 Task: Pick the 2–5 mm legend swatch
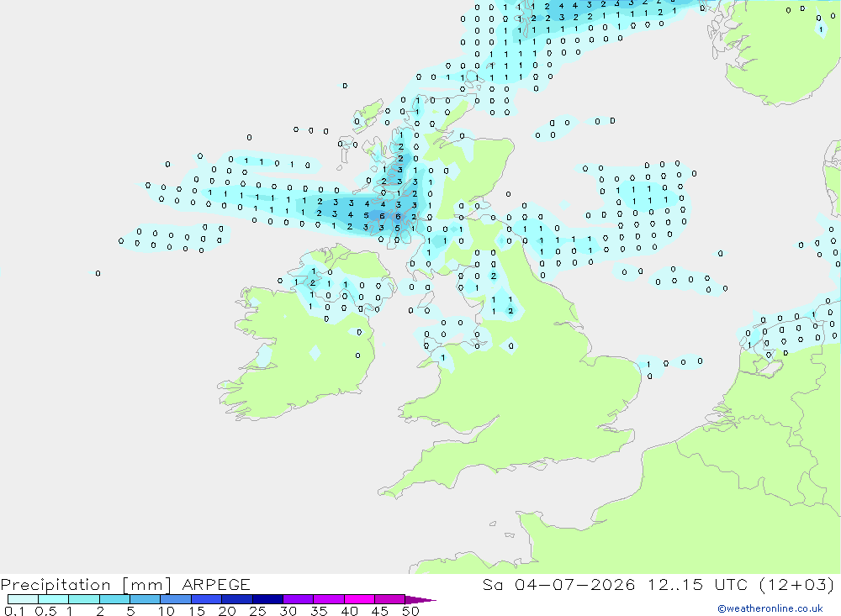click(114, 599)
